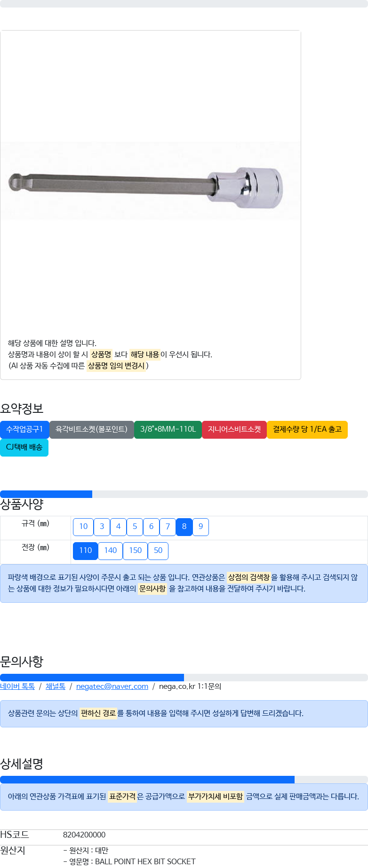Image resolution: width=368 pixels, height=868 pixels.
Task: Click the 육각비트소켓(볼포인트) tag
Action: pos(91,429)
